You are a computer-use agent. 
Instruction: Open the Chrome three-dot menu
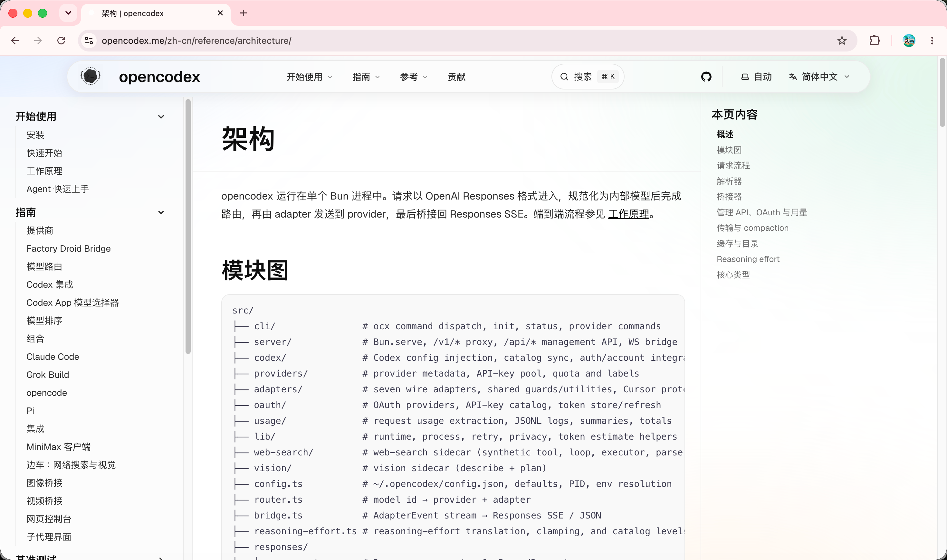tap(932, 40)
